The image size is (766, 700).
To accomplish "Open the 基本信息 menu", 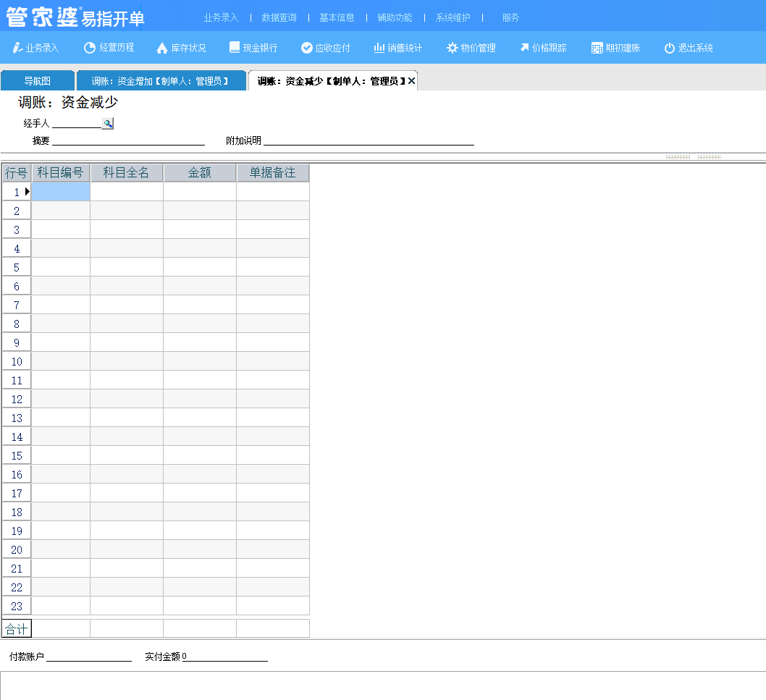I will point(337,17).
